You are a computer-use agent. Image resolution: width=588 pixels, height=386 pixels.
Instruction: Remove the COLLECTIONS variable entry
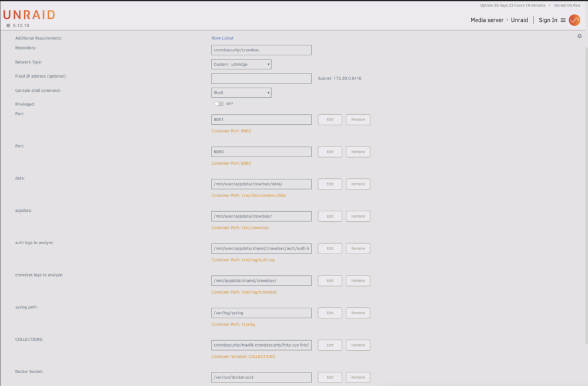coord(358,345)
